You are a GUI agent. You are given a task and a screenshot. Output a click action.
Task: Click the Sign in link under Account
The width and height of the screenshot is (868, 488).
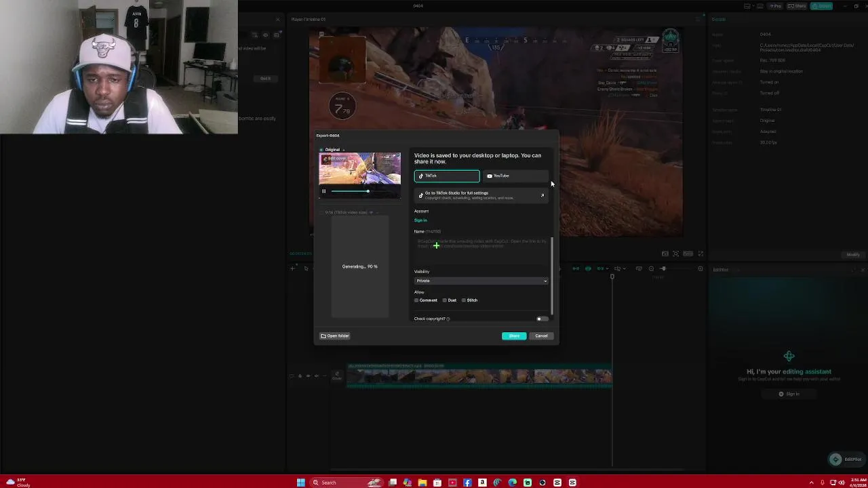point(420,220)
